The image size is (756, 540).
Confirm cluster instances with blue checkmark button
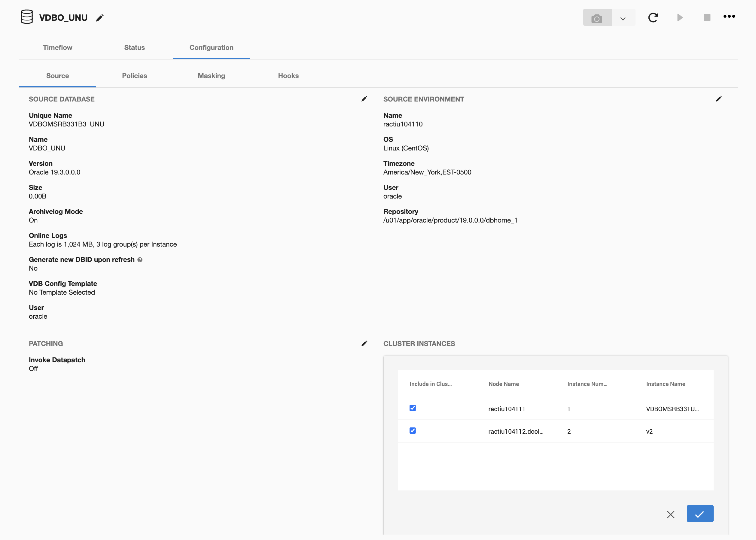[x=700, y=514]
